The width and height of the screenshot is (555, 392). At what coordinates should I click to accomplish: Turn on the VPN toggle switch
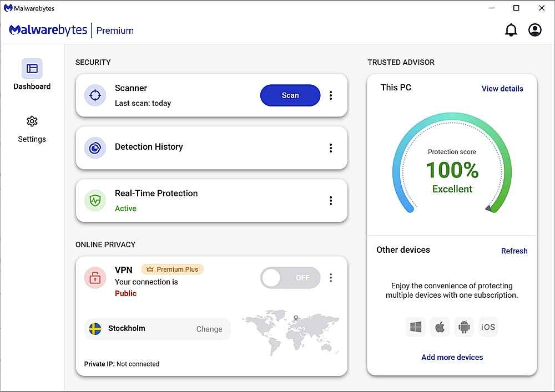290,278
